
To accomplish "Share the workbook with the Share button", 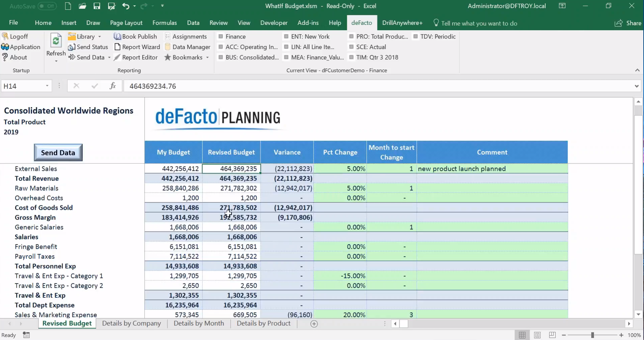I will pos(628,23).
